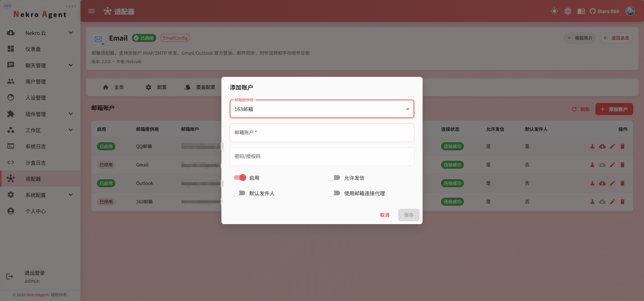Image resolution: width=644 pixels, height=301 pixels.
Task: Click 添加账户 button behind dialog
Action: tap(614, 109)
